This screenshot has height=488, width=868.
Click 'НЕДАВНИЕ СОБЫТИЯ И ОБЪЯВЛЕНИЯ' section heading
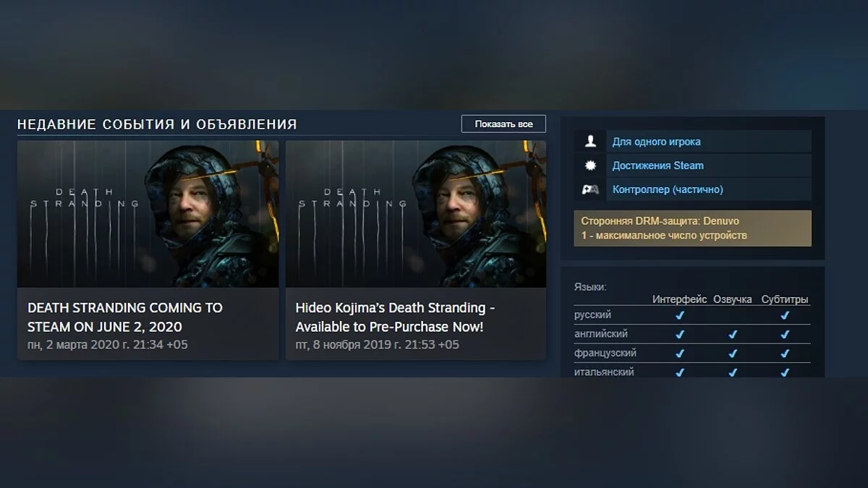[x=157, y=124]
